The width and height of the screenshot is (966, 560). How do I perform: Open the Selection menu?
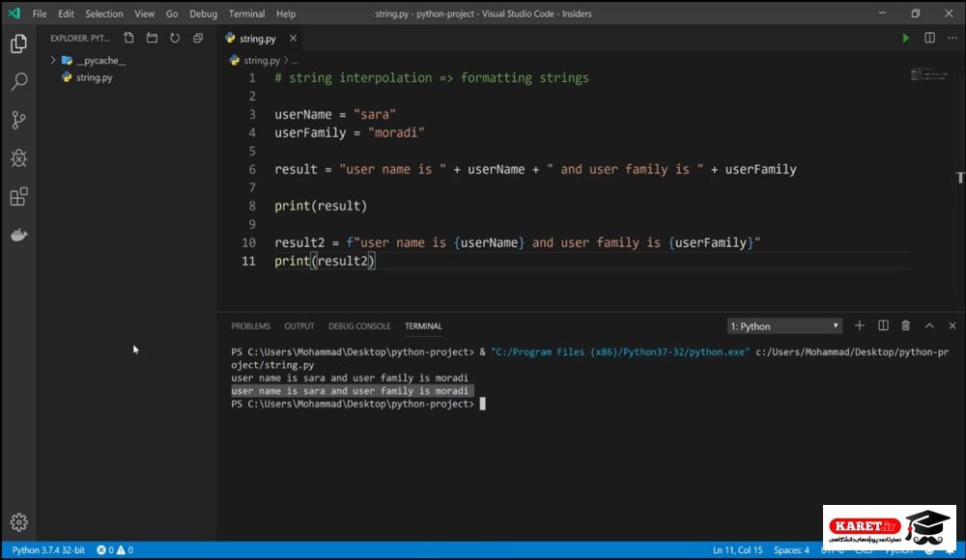(x=104, y=14)
